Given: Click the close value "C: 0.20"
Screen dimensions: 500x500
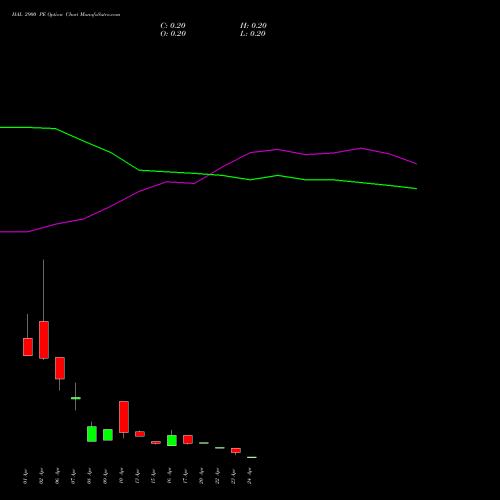Looking at the screenshot, I should pos(173,26).
